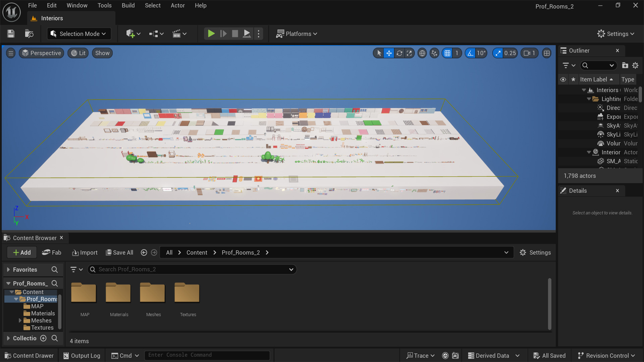644x362 pixels.
Task: Collapse the Lighting folder in Outliner
Action: [589, 99]
